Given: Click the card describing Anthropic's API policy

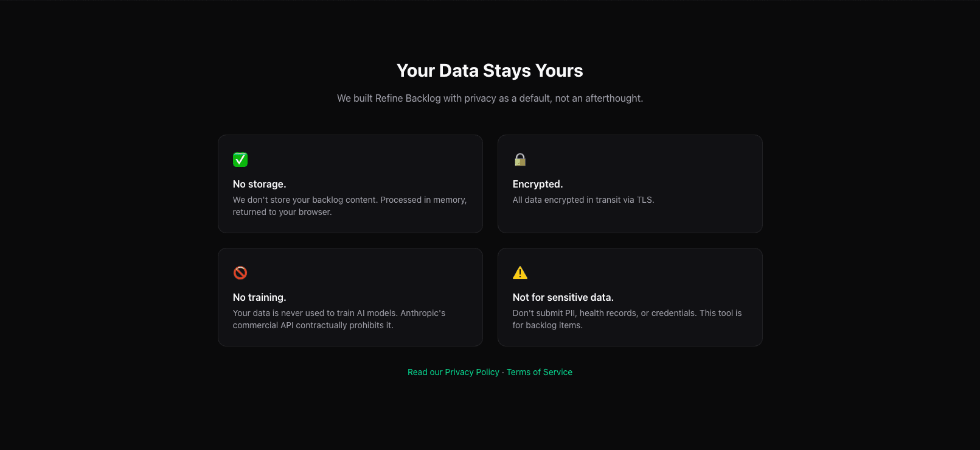Looking at the screenshot, I should click(350, 297).
